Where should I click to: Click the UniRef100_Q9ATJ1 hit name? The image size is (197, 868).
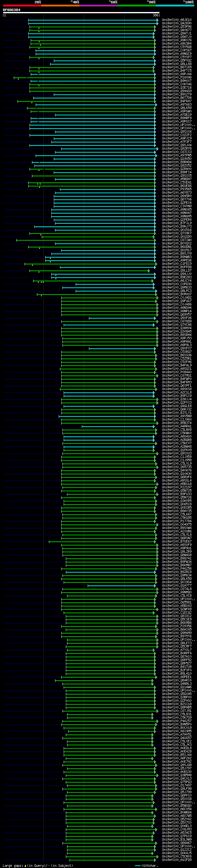pos(177,33)
